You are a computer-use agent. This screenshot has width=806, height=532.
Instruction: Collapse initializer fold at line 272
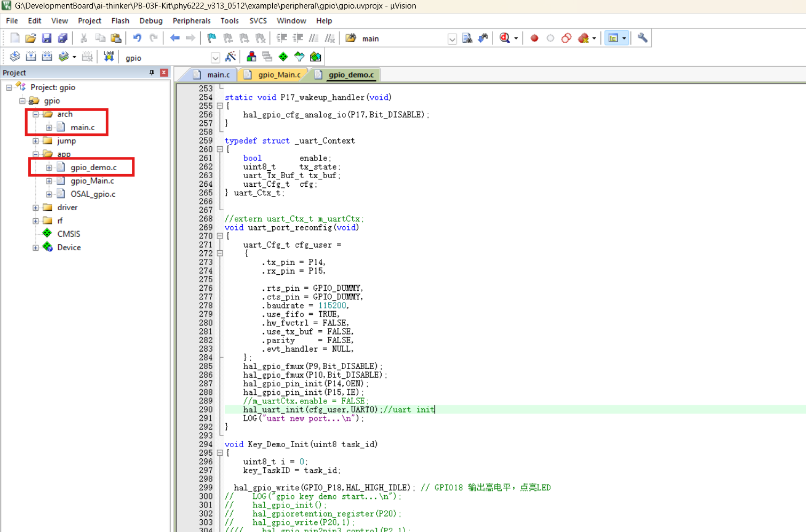point(219,253)
